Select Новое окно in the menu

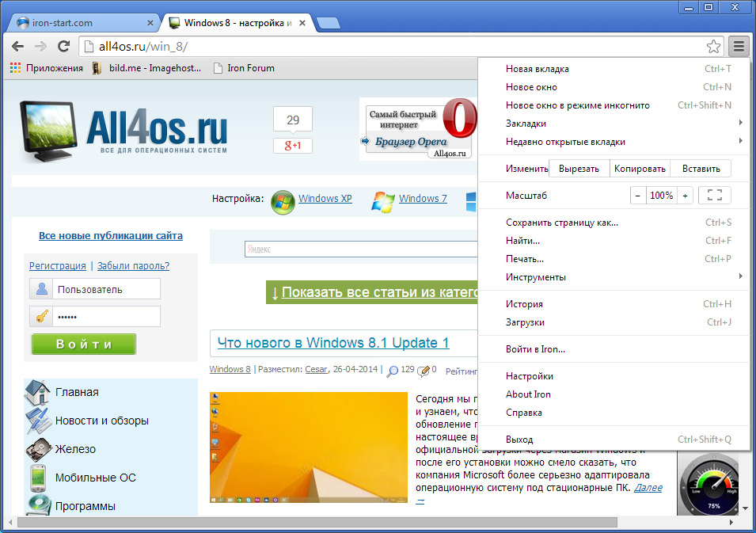coord(614,87)
